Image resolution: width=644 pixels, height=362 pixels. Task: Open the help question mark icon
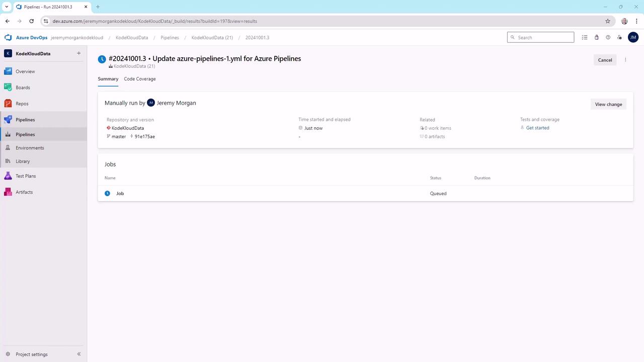tap(608, 38)
